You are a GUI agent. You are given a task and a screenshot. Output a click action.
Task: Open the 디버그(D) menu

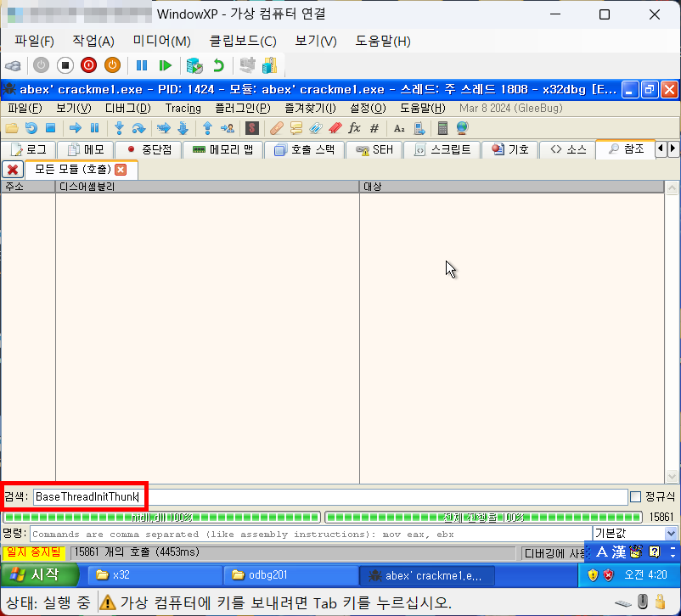pos(127,108)
